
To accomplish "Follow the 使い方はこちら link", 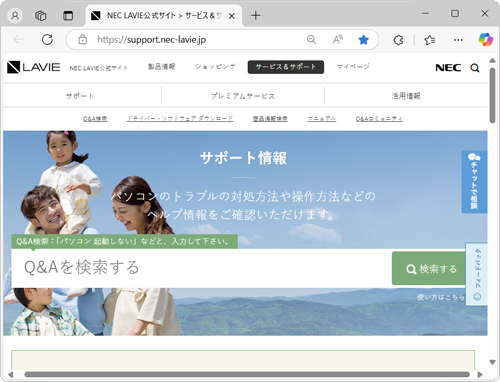I will coord(441,297).
